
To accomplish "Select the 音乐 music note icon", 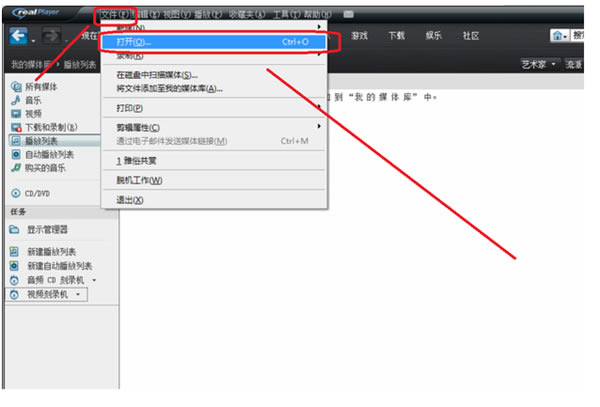I will [16, 100].
